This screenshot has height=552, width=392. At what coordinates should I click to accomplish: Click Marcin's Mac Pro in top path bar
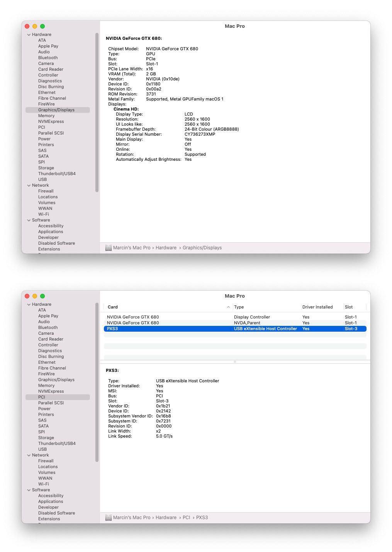point(132,248)
